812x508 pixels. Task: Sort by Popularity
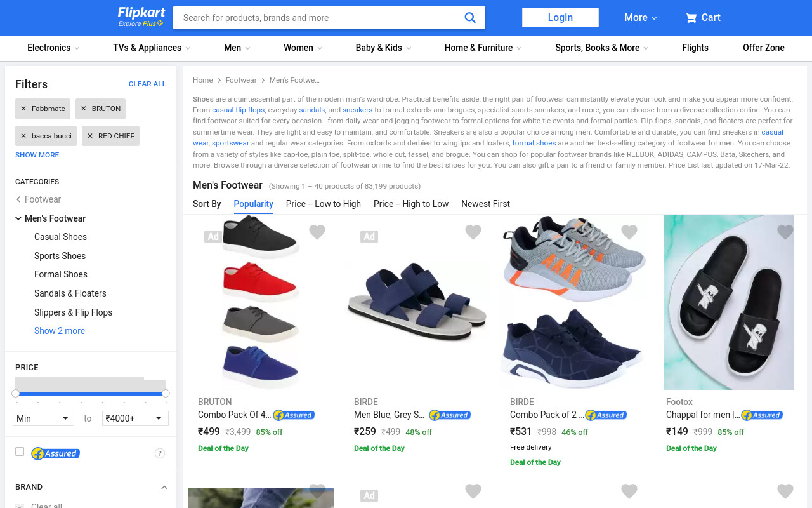pyautogui.click(x=254, y=204)
